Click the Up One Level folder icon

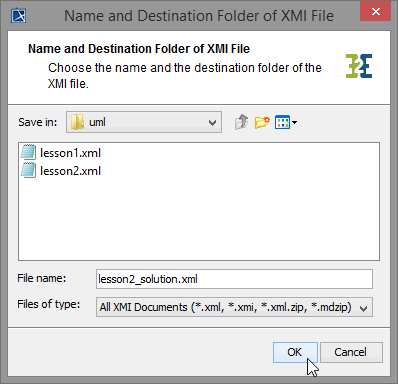click(x=241, y=122)
